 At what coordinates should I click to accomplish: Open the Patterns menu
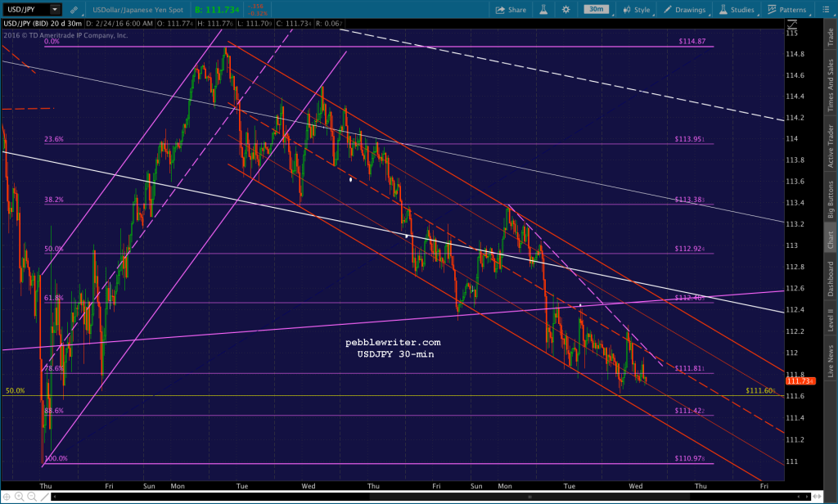click(x=786, y=10)
